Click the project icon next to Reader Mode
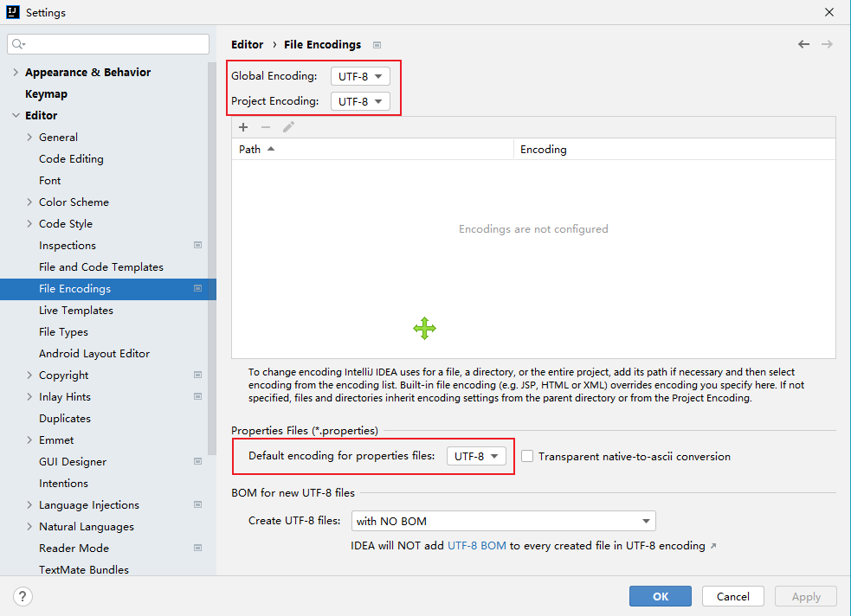This screenshot has height=616, width=851. tap(197, 548)
